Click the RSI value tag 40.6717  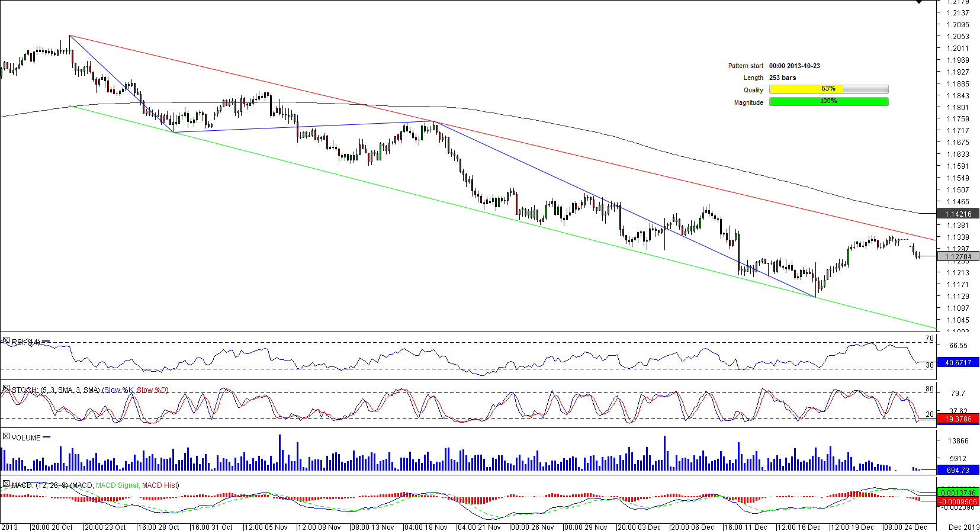pos(958,362)
